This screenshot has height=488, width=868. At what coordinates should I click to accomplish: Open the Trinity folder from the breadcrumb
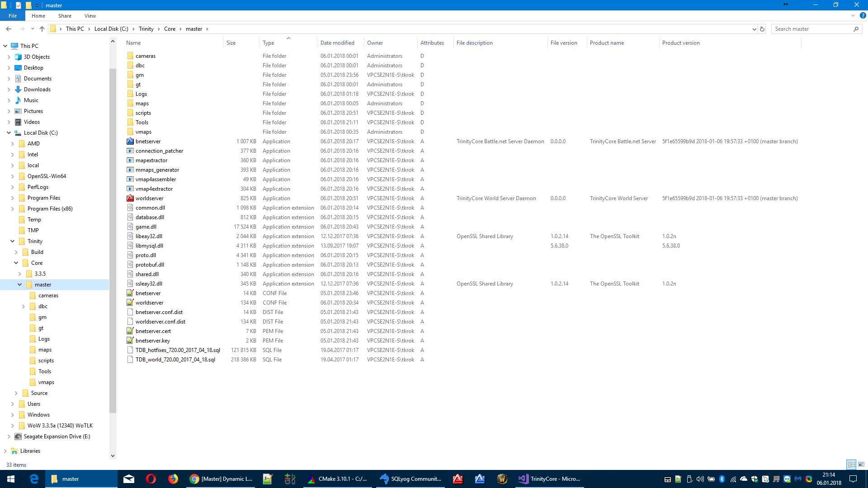click(146, 28)
